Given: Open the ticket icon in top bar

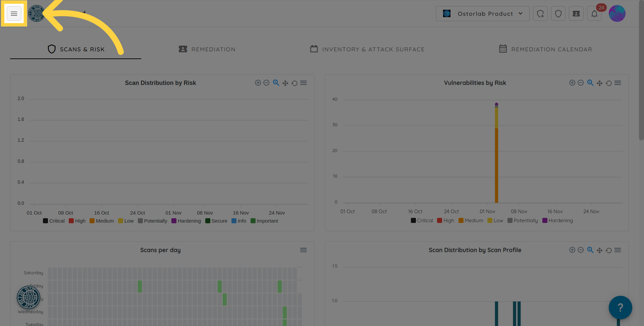Looking at the screenshot, I should 576,14.
